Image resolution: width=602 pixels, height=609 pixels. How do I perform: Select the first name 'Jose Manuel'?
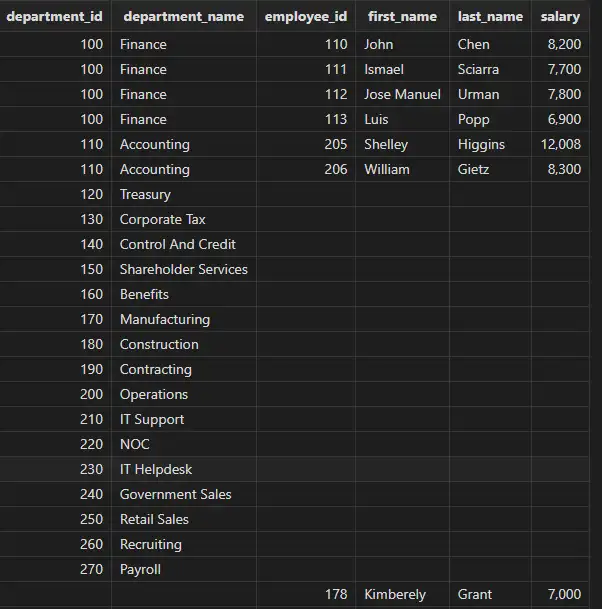click(x=402, y=94)
